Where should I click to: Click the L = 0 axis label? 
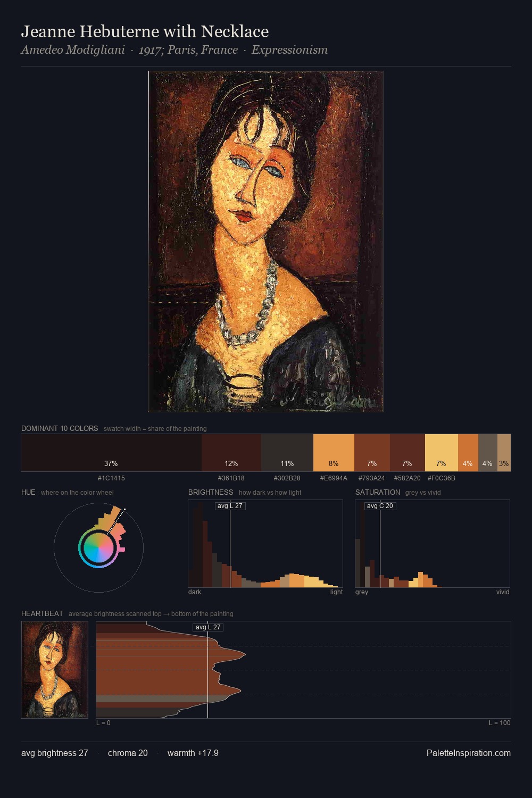103,723
